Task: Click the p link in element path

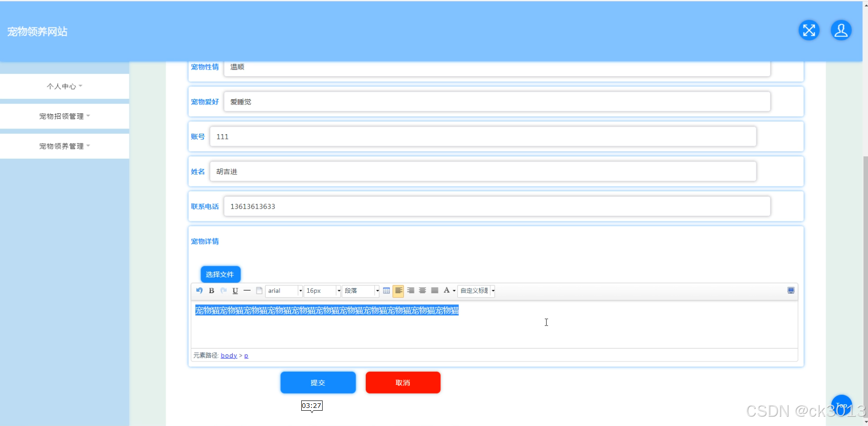Action: point(246,355)
